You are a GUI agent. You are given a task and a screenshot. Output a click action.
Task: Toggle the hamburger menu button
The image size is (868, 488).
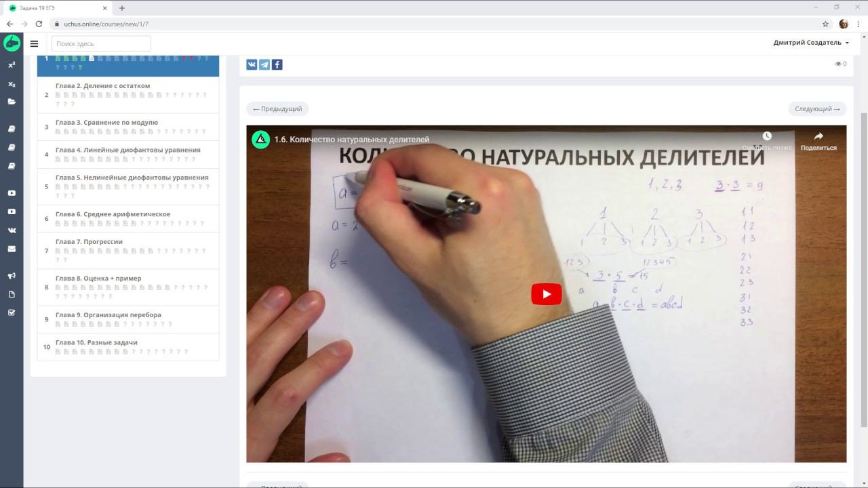point(34,43)
